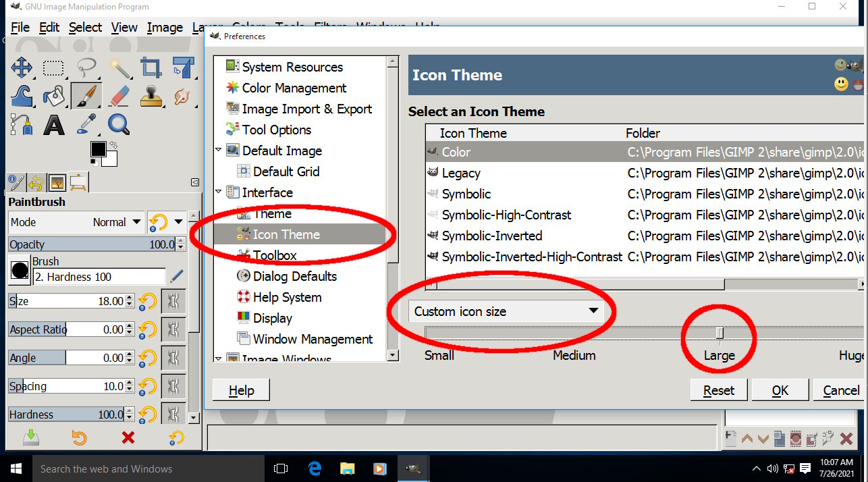Select the Text tool
The height and width of the screenshot is (482, 868).
[x=53, y=124]
